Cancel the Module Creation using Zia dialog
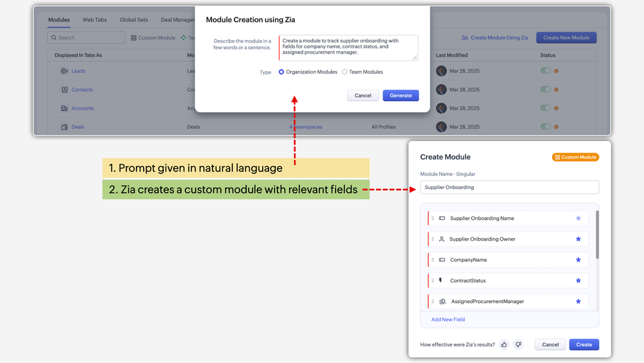This screenshot has width=644, height=363. 363,95
